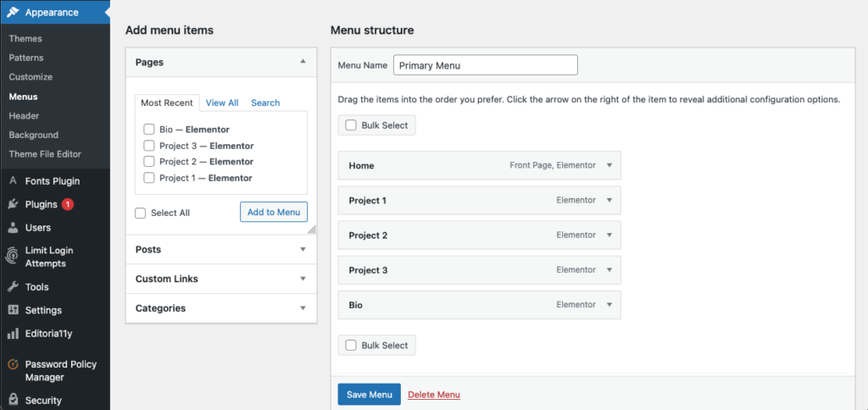Switch to the View All tab
The image size is (868, 410).
click(x=222, y=102)
